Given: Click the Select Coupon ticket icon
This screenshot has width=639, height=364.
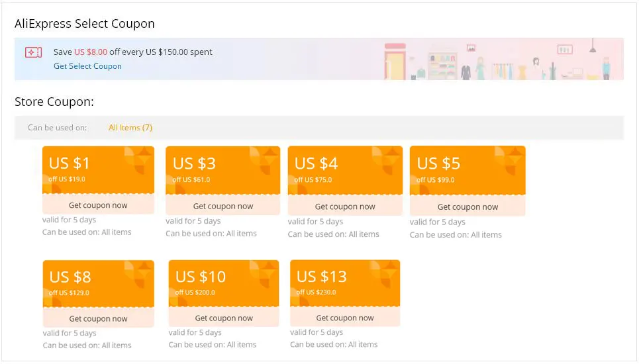Looking at the screenshot, I should tap(33, 52).
